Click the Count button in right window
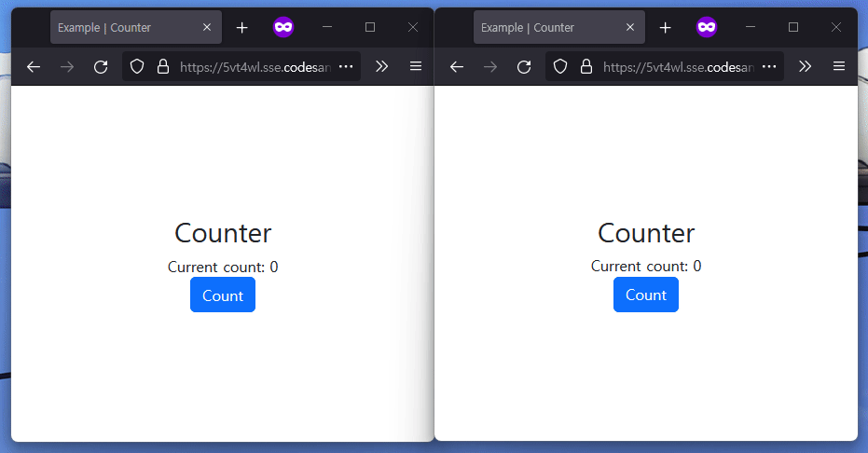This screenshot has width=868, height=453. [x=645, y=295]
